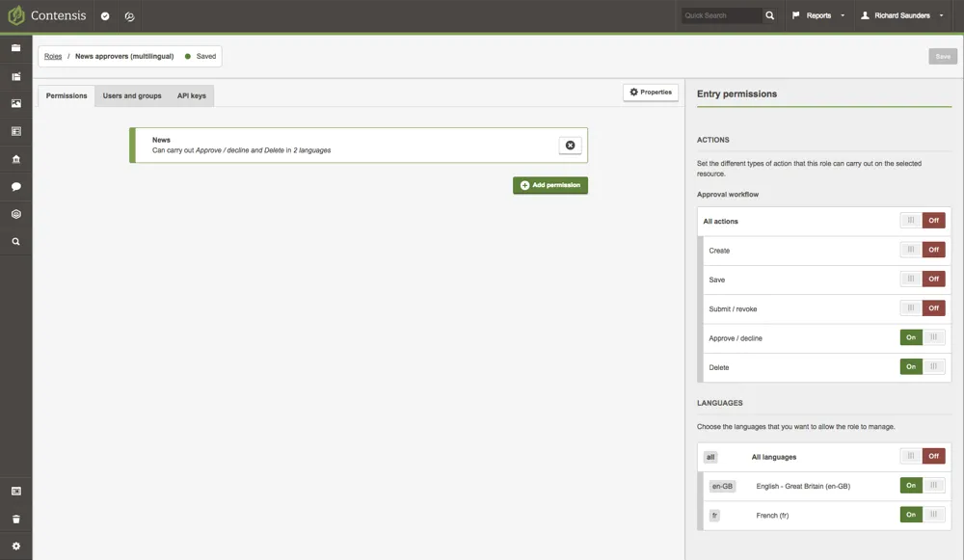
Task: Open the settings gear in sidebar
Action: (x=16, y=546)
